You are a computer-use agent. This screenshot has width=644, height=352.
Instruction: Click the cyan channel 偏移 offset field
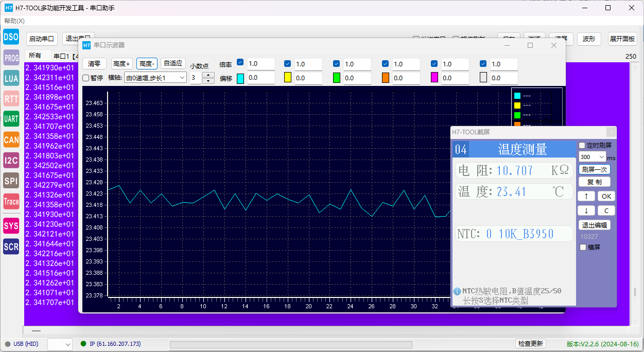tap(260, 78)
